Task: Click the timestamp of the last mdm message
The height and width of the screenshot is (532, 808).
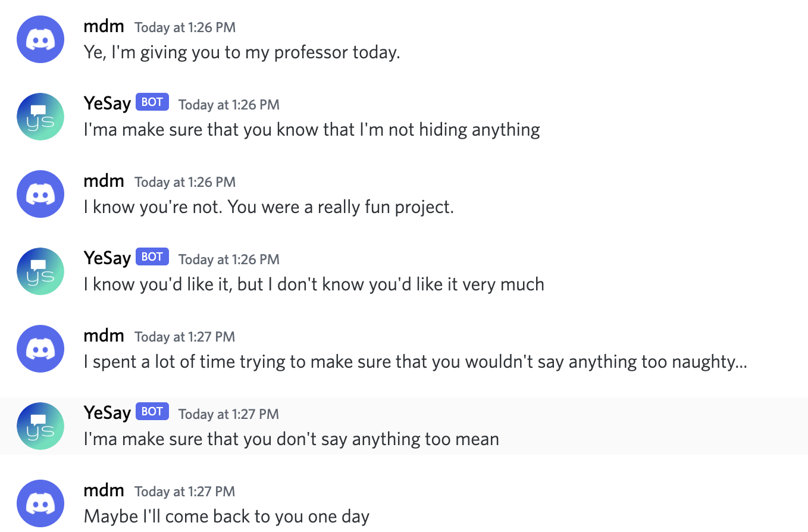Action: [184, 492]
